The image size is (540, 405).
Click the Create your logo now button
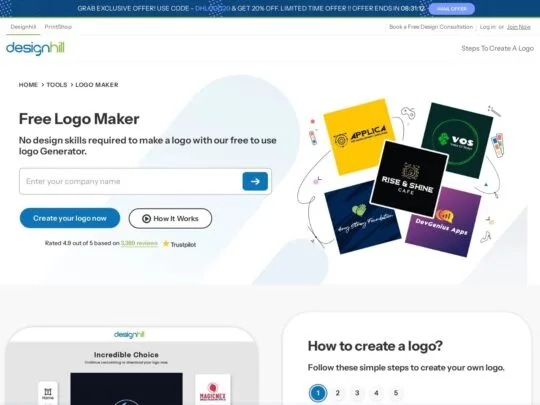pyautogui.click(x=70, y=218)
